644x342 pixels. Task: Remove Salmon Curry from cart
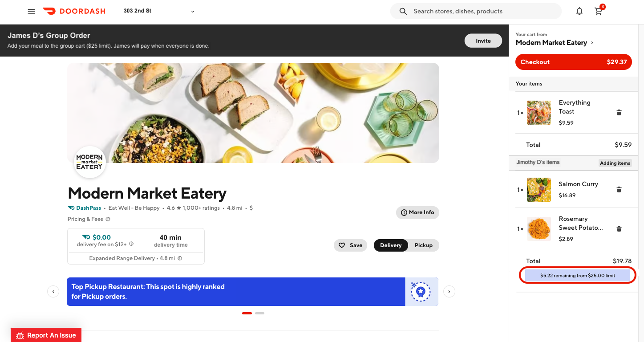point(619,190)
